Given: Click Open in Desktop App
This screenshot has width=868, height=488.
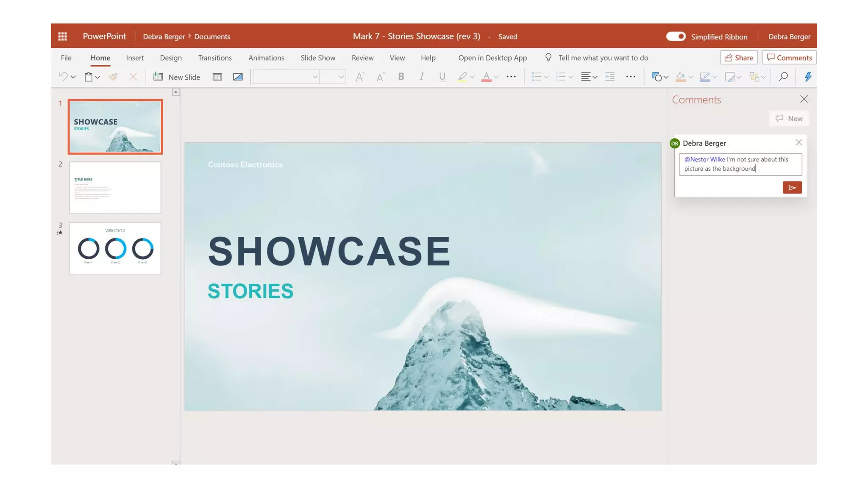Looking at the screenshot, I should pyautogui.click(x=492, y=58).
